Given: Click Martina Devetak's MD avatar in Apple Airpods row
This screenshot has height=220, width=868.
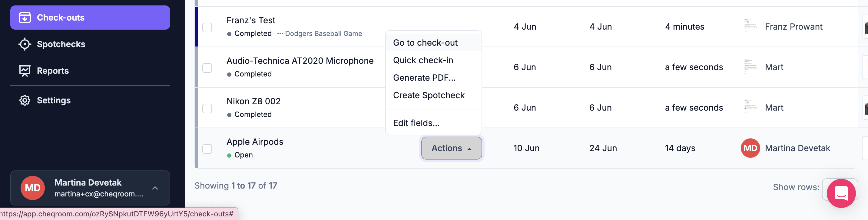Looking at the screenshot, I should pyautogui.click(x=750, y=148).
